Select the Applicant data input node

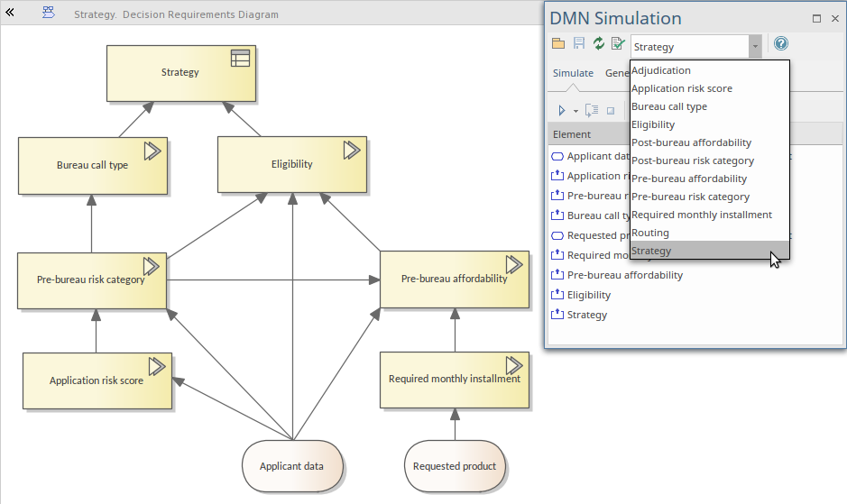(x=291, y=466)
